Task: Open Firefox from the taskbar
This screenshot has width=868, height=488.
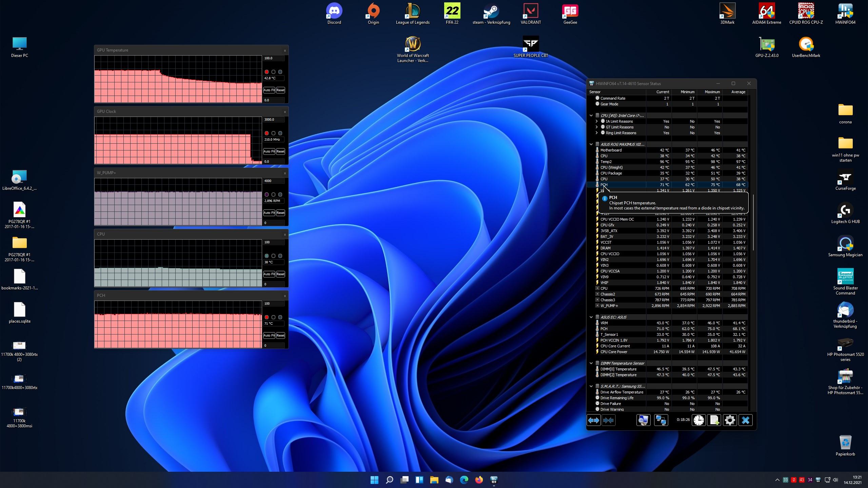Action: (479, 480)
